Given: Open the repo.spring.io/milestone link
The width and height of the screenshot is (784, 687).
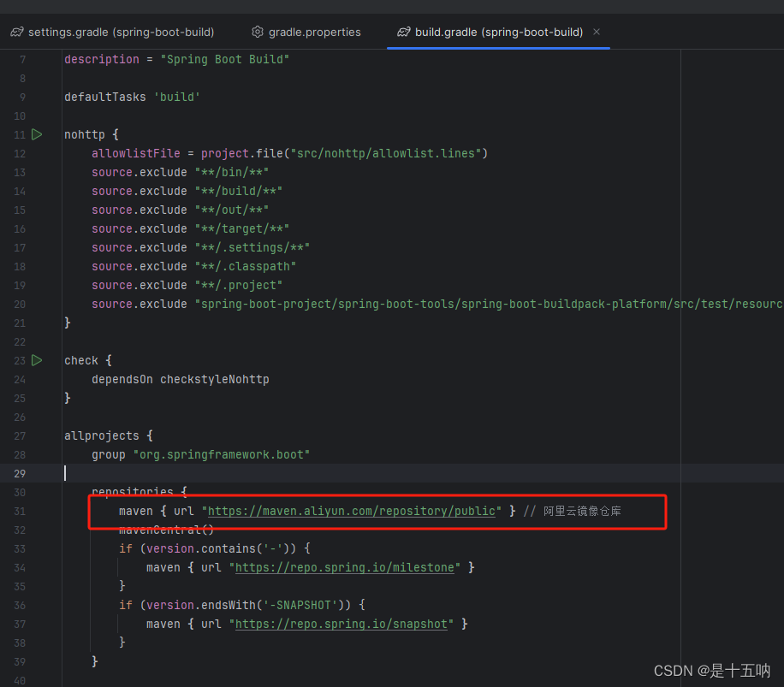Looking at the screenshot, I should [x=345, y=567].
